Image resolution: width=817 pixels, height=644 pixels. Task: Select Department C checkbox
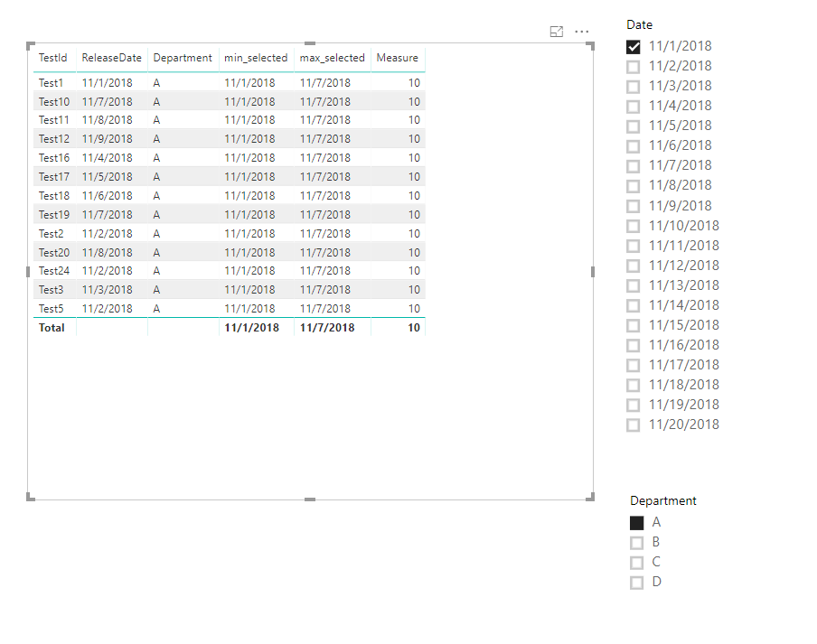click(637, 563)
